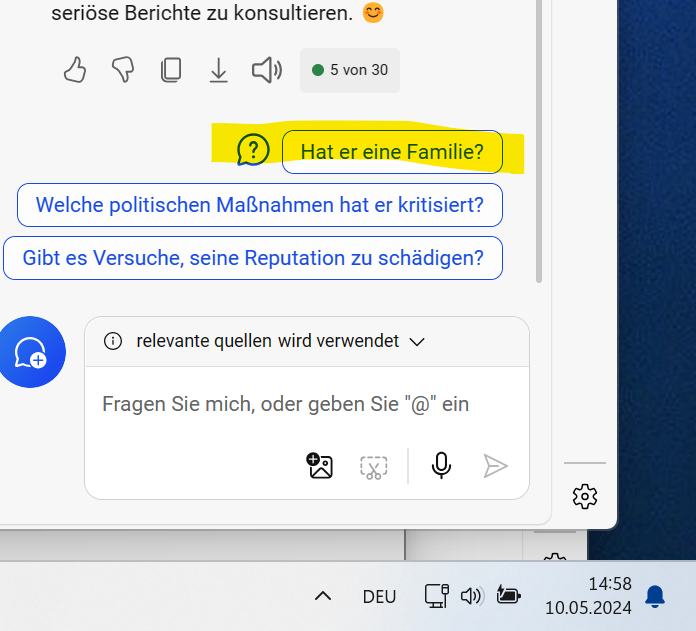This screenshot has height=631, width=696.
Task: Click the thumbs up like icon
Action: pyautogui.click(x=75, y=70)
